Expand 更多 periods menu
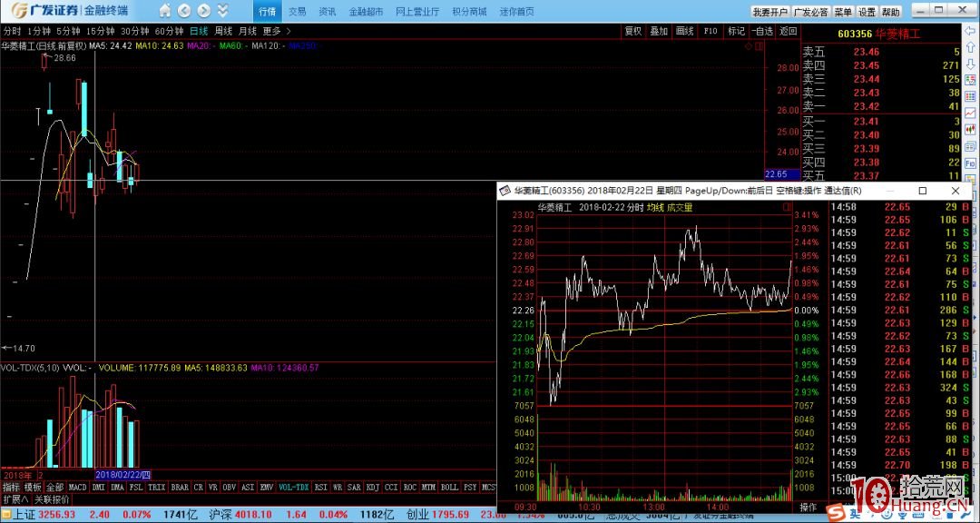980x523 pixels. pos(276,31)
